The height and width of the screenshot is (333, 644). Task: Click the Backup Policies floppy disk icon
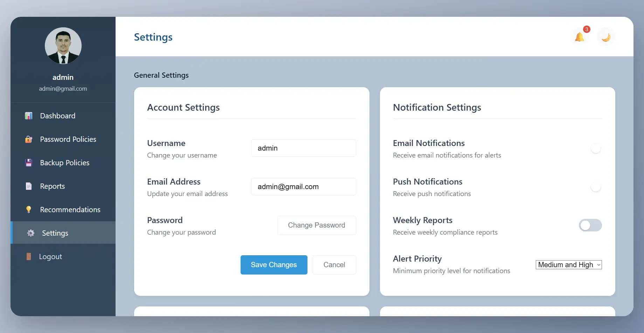point(29,163)
